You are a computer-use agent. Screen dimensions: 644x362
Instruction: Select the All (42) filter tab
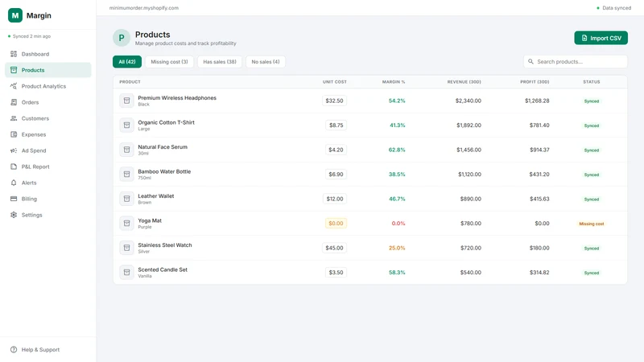click(127, 62)
